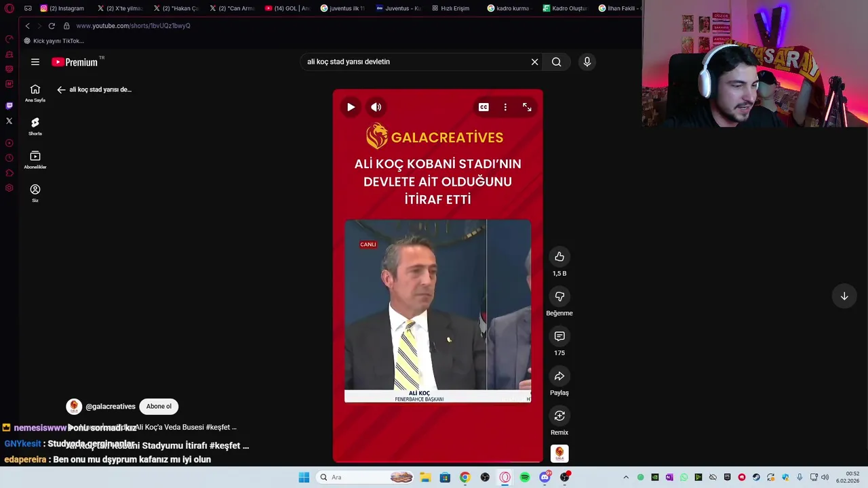Go to next Short with down arrow

[844, 296]
